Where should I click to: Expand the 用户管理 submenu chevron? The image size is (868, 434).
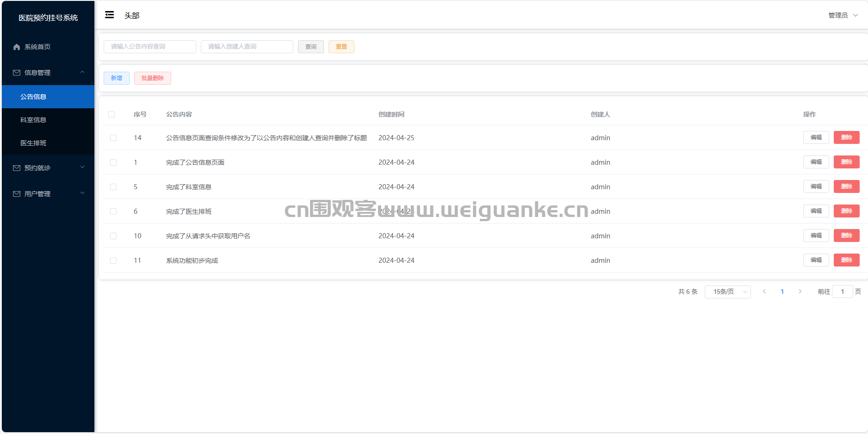[x=82, y=193]
